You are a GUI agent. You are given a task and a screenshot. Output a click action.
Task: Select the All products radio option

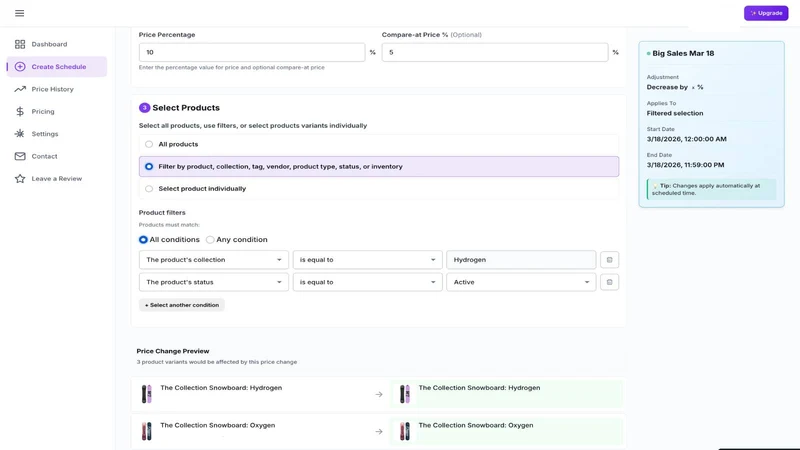coord(149,144)
